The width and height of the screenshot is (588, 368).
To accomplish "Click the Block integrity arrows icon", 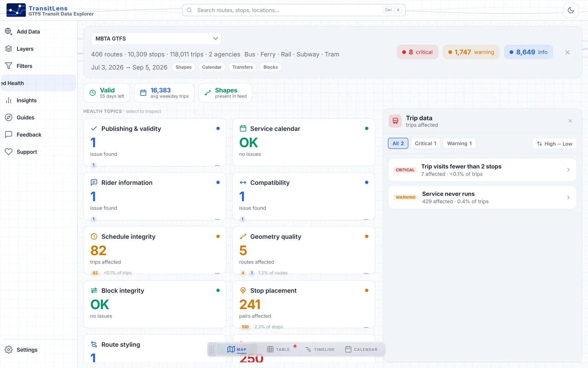I will point(94,290).
